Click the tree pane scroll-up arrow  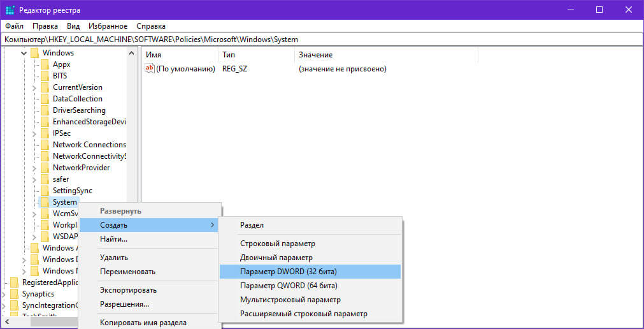pyautogui.click(x=131, y=53)
